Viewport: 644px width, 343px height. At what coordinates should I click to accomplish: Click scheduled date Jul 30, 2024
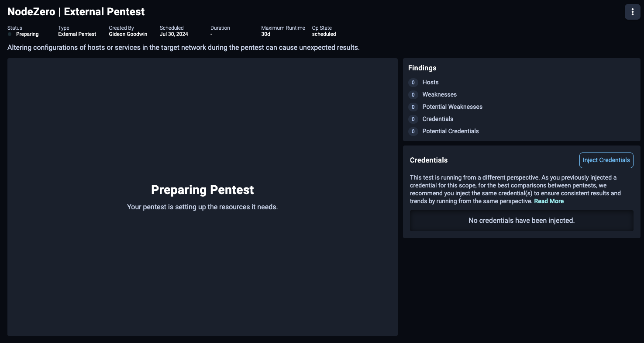pos(174,34)
